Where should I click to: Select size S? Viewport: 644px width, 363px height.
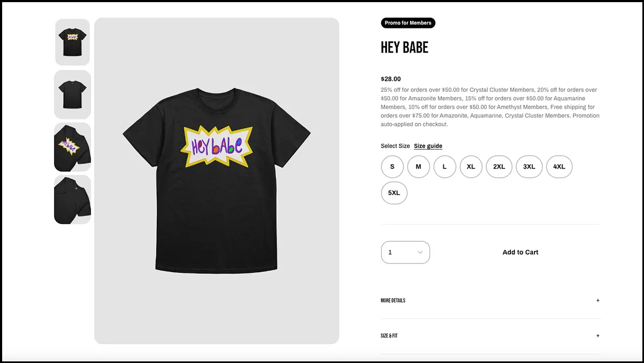point(392,166)
